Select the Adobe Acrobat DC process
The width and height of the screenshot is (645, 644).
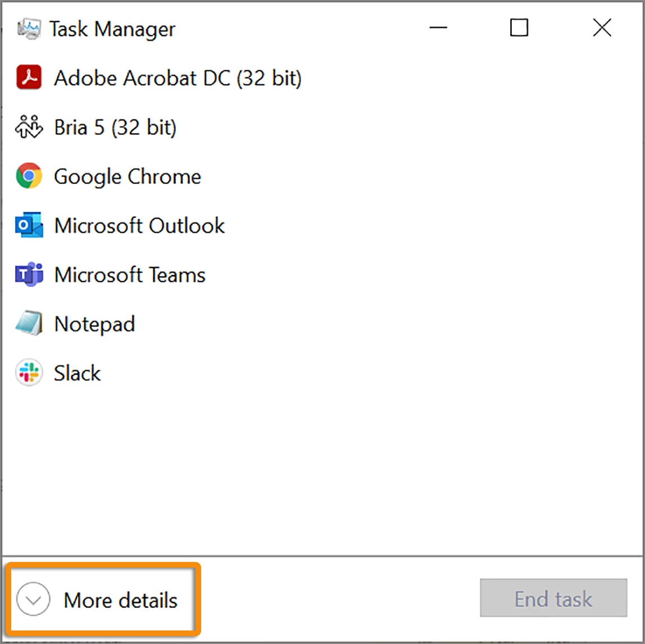pyautogui.click(x=177, y=78)
